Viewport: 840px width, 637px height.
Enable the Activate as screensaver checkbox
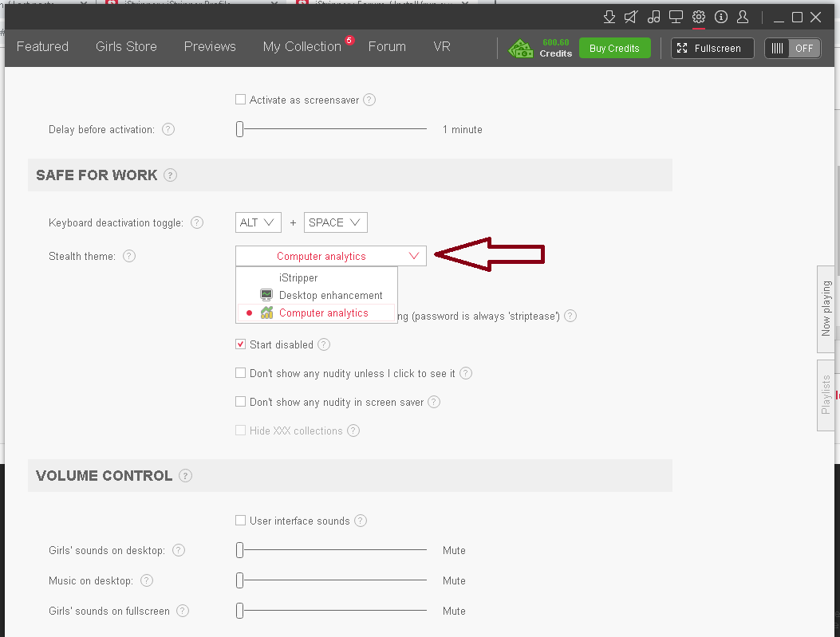coord(241,100)
